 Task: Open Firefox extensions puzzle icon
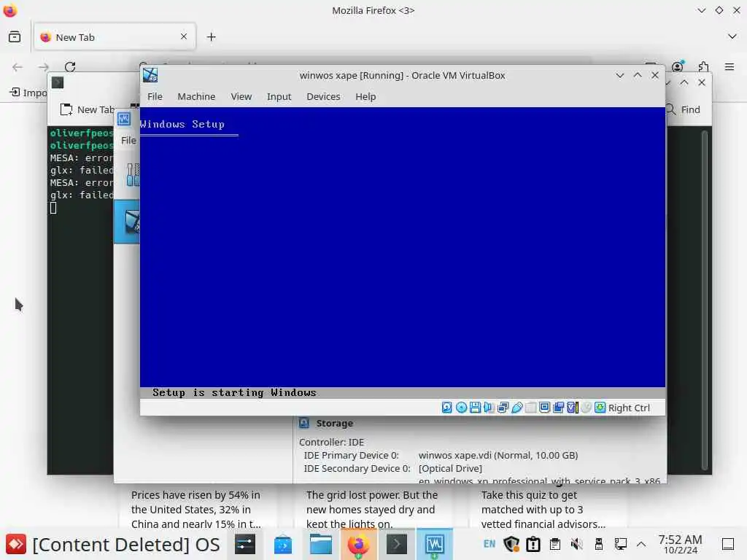(x=704, y=66)
